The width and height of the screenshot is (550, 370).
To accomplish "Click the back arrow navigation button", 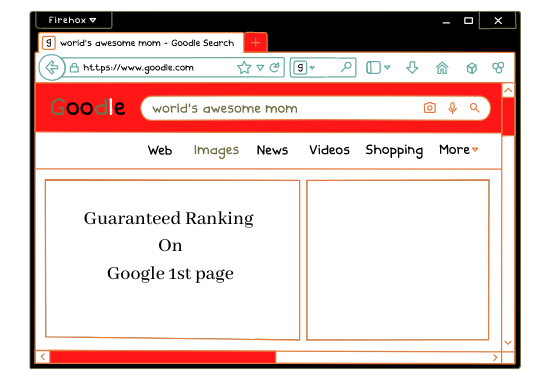I will [x=52, y=67].
